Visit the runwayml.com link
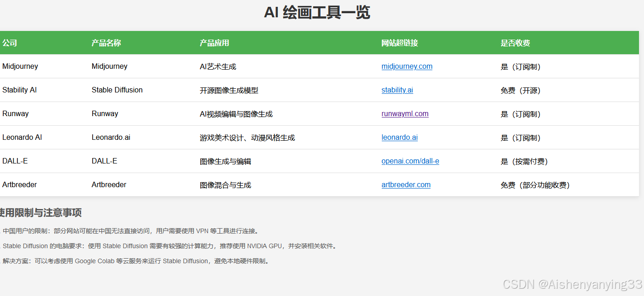 tap(405, 114)
